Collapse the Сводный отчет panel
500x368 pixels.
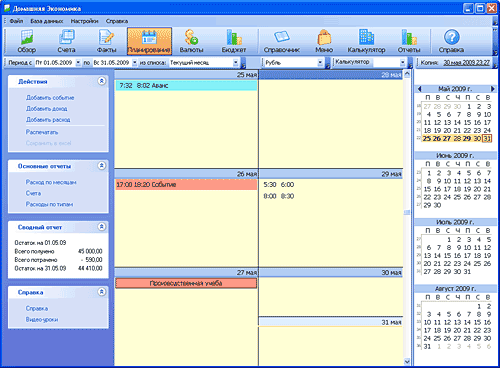pos(102,227)
